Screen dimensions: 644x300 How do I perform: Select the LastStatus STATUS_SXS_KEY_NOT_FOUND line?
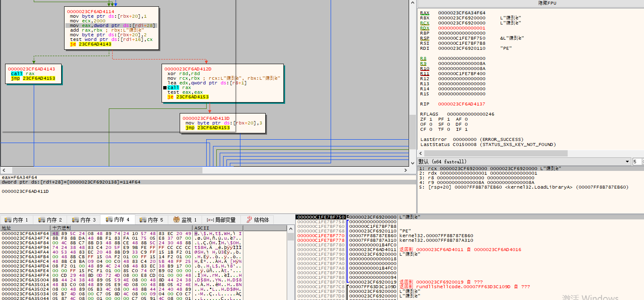click(x=488, y=144)
